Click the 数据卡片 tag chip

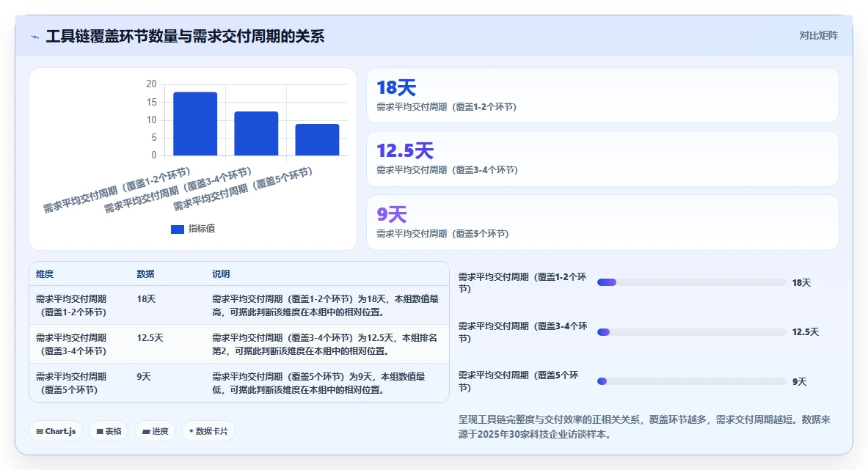(x=208, y=431)
